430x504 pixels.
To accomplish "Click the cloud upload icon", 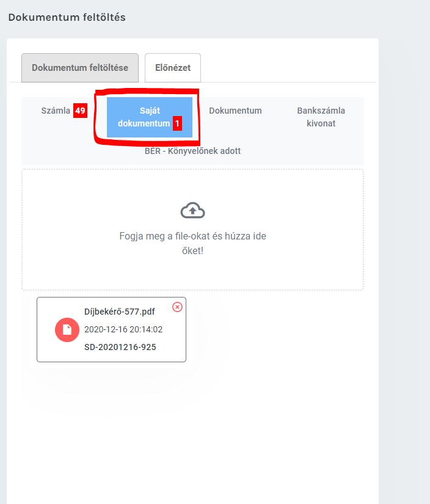I will tap(192, 211).
